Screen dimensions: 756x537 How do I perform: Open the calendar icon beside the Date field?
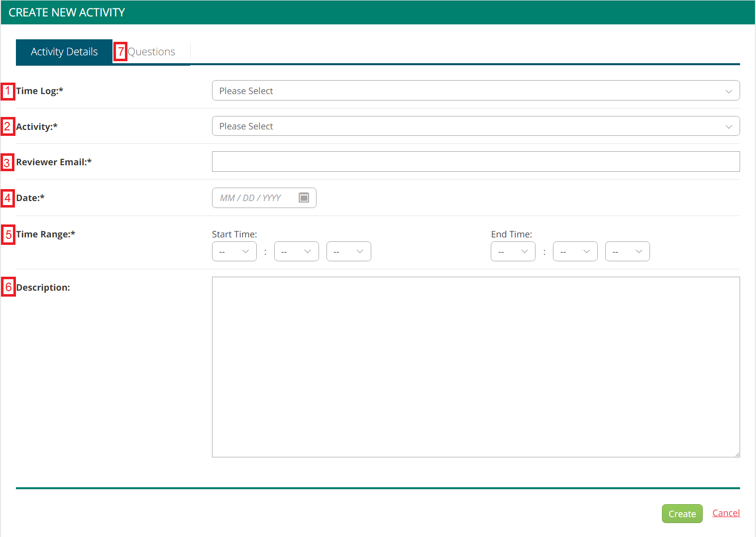coord(304,198)
